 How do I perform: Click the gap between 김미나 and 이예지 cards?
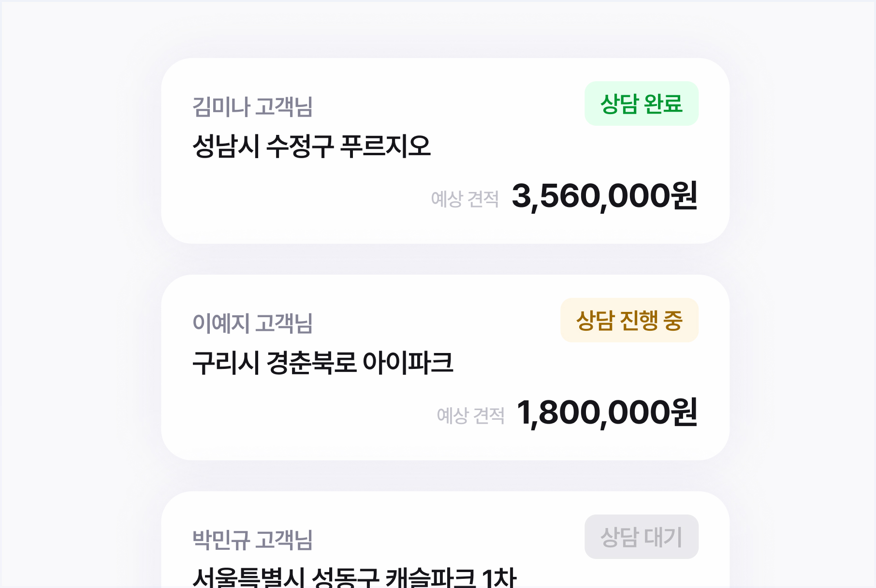point(445,259)
